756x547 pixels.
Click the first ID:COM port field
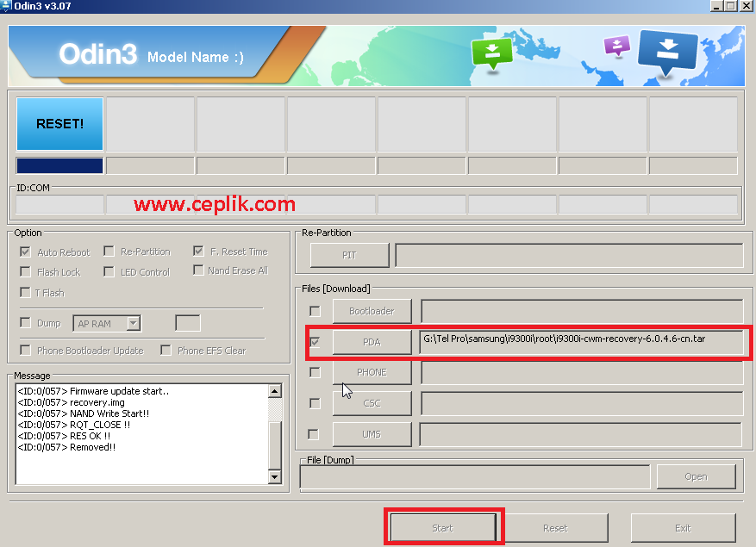pyautogui.click(x=59, y=204)
